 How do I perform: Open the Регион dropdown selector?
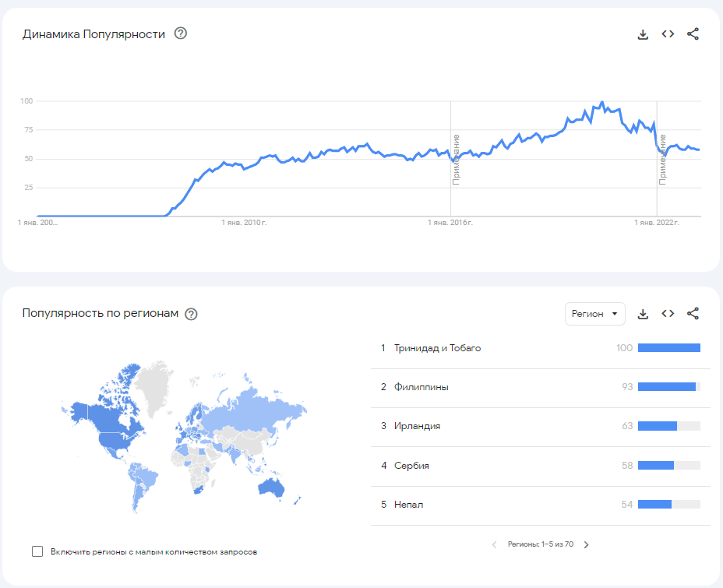coord(594,314)
